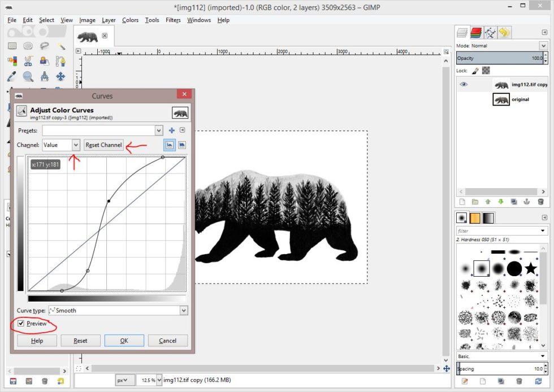This screenshot has height=392, width=554.
Task: Select the Fuzzy Select magic wand tool
Action: point(61,46)
